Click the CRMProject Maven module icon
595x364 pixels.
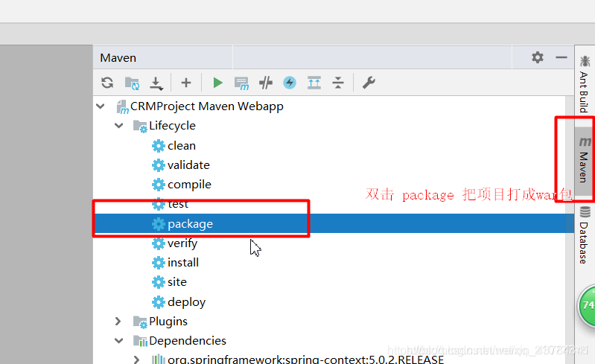coord(122,107)
